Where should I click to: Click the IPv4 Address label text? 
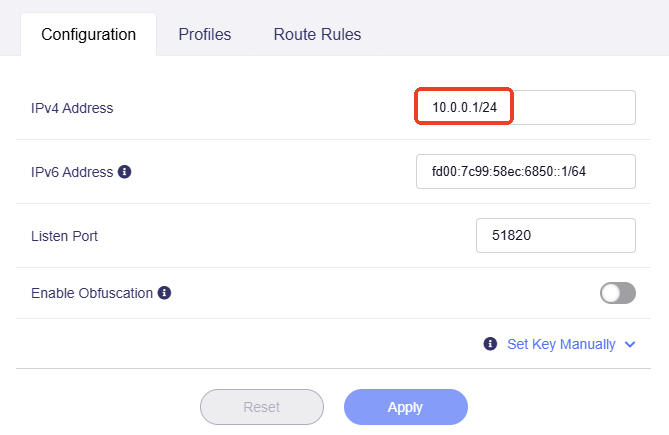pyautogui.click(x=72, y=108)
